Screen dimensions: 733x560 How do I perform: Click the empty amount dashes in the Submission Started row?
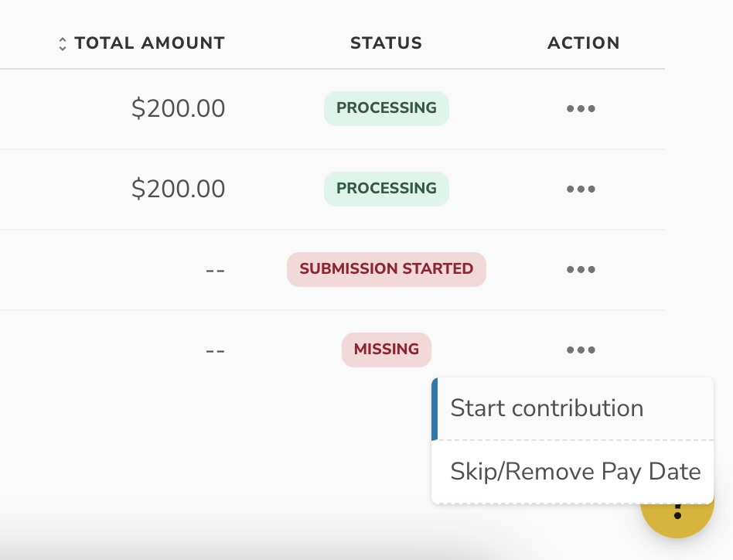[215, 271]
